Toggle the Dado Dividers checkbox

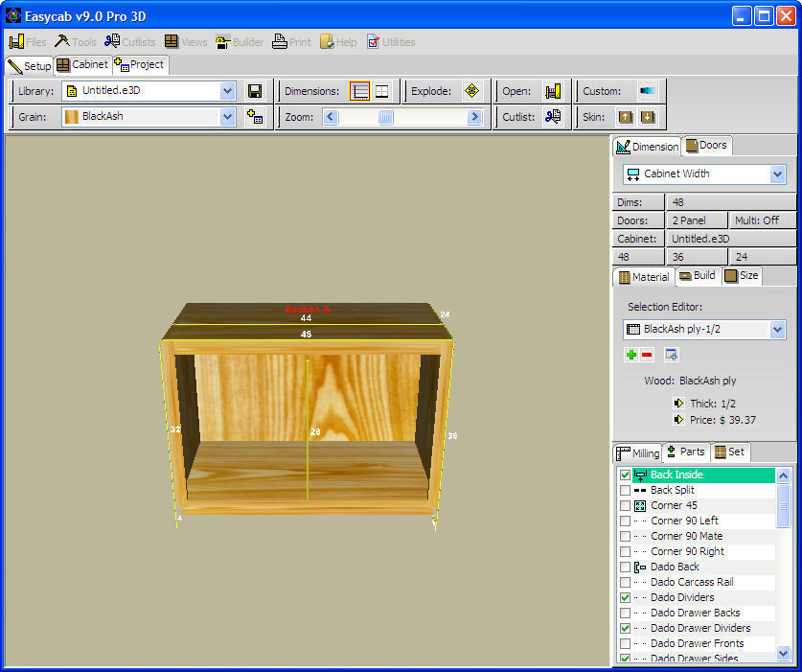pyautogui.click(x=626, y=598)
